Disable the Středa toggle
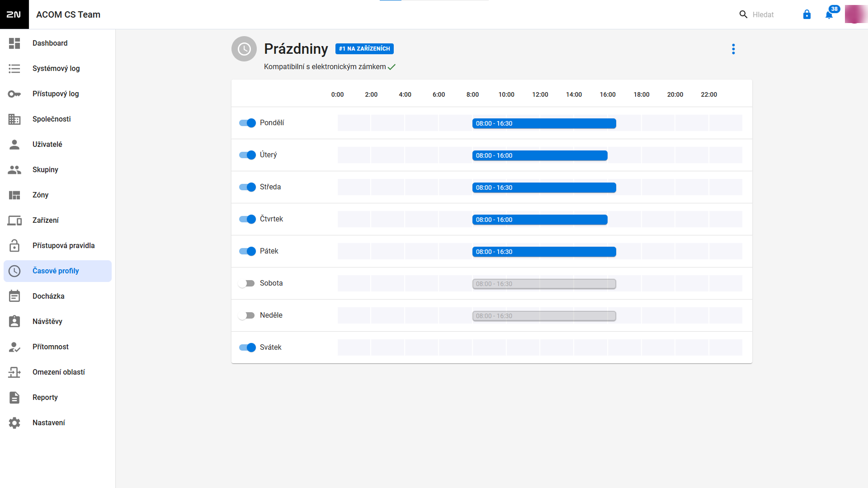 click(247, 187)
